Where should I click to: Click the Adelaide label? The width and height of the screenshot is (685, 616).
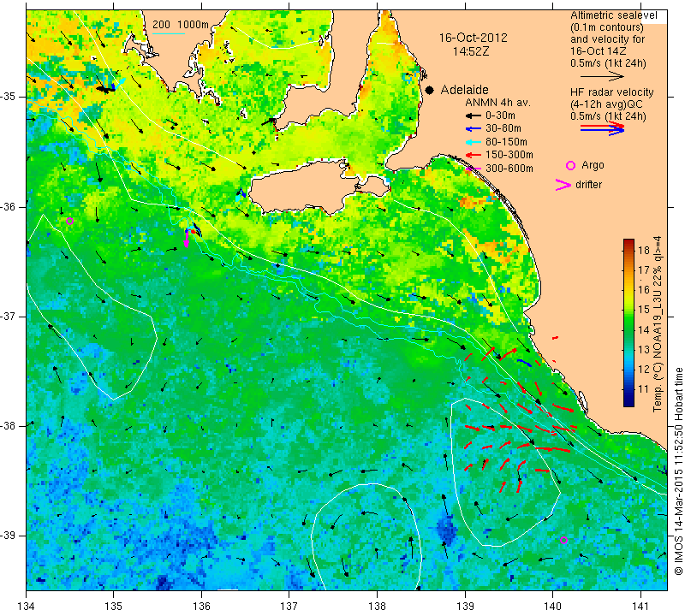pyautogui.click(x=464, y=90)
